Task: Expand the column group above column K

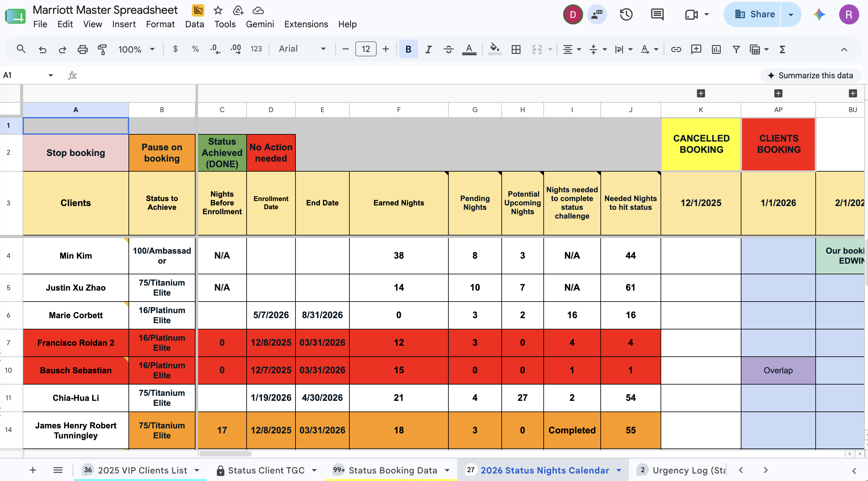Action: (701, 93)
